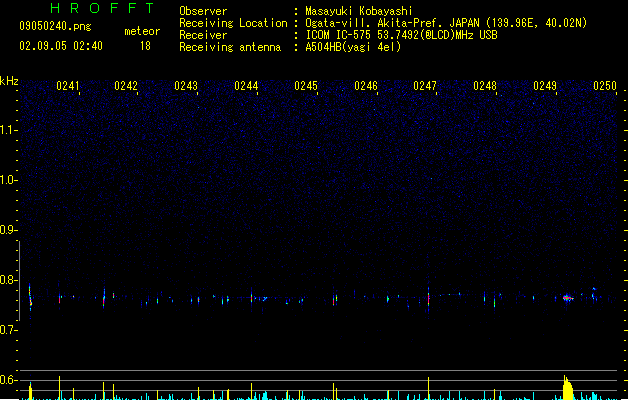Click time marker 0244
This screenshot has width=629, height=400.
click(x=246, y=86)
